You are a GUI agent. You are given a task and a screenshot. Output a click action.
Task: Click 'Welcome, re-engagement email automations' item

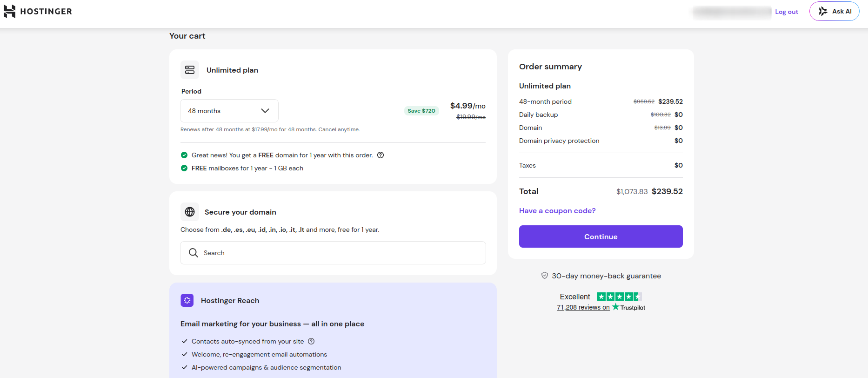click(259, 354)
